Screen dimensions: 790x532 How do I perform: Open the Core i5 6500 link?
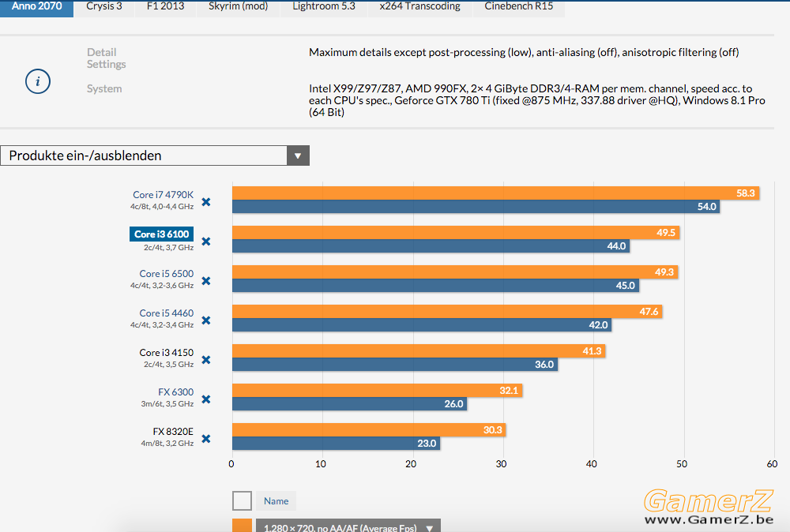(x=166, y=274)
